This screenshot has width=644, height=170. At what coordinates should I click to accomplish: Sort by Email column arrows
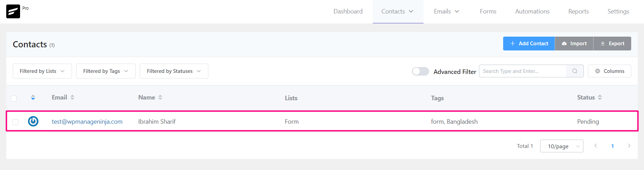pos(72,97)
